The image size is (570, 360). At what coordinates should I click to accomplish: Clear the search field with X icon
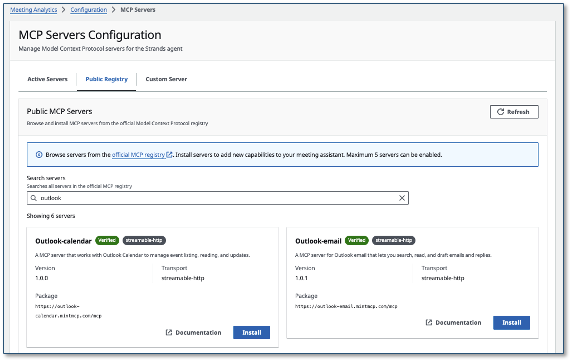pos(402,198)
